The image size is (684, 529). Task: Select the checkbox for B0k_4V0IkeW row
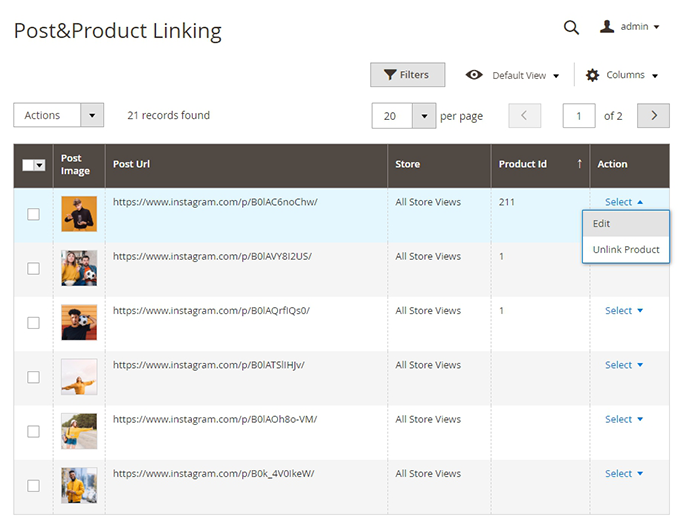(x=33, y=485)
